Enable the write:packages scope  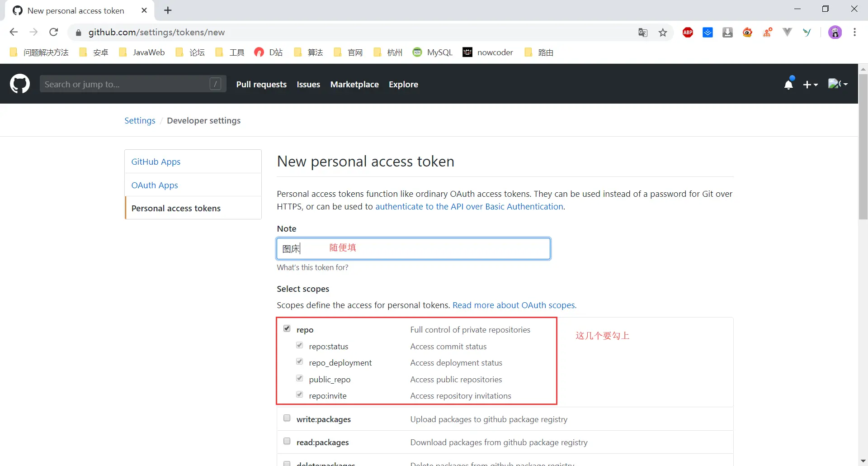[287, 418]
